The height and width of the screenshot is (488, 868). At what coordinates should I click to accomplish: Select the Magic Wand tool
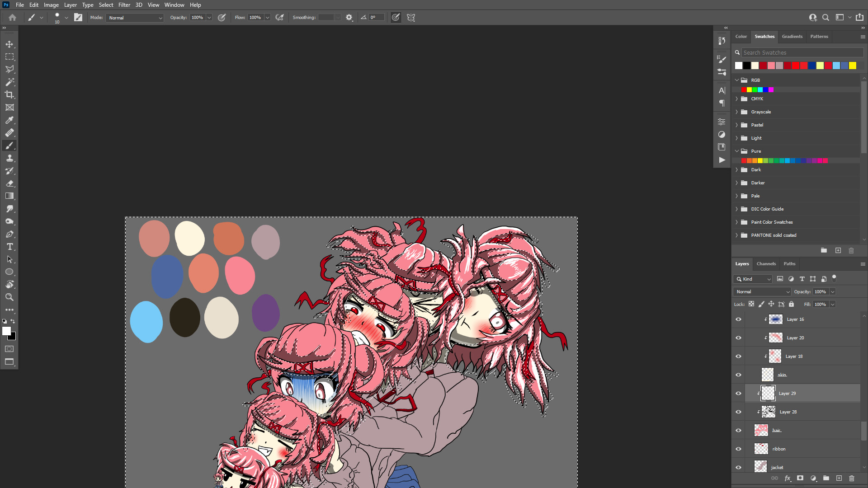pyautogui.click(x=9, y=82)
